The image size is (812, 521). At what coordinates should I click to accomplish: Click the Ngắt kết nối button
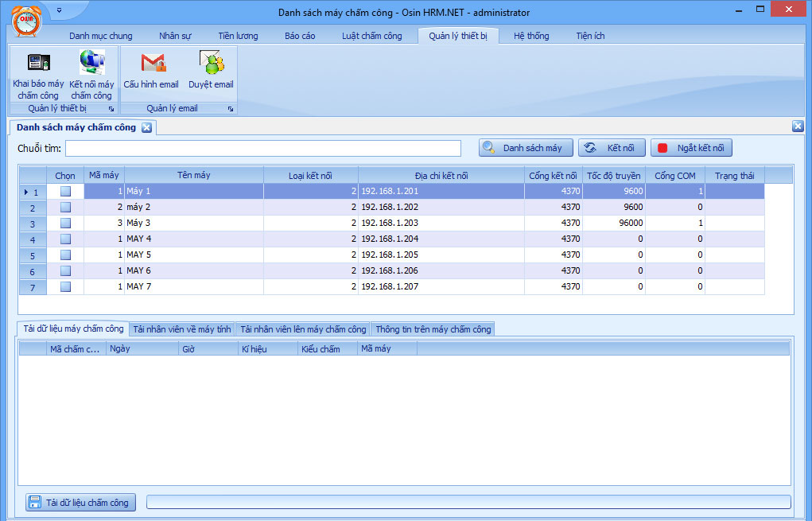coord(691,148)
